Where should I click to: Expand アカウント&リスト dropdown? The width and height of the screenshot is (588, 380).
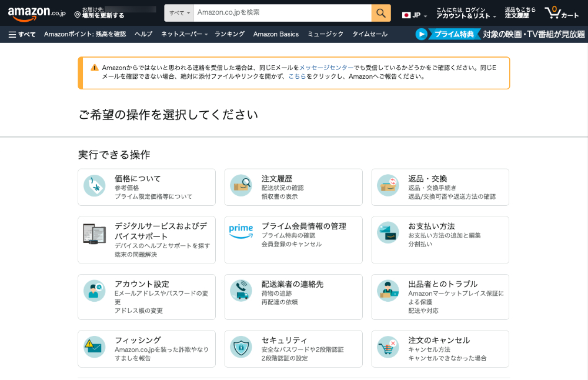tap(466, 13)
